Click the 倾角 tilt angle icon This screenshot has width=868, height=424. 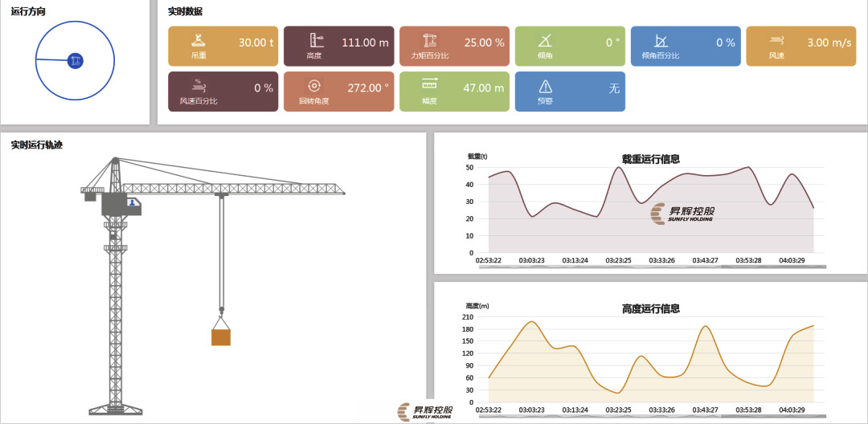(545, 39)
